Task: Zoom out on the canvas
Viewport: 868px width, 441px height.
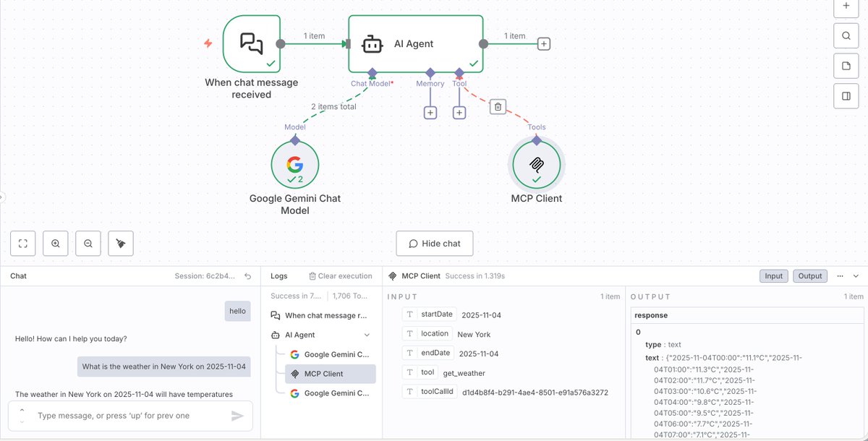Action: pyautogui.click(x=88, y=244)
